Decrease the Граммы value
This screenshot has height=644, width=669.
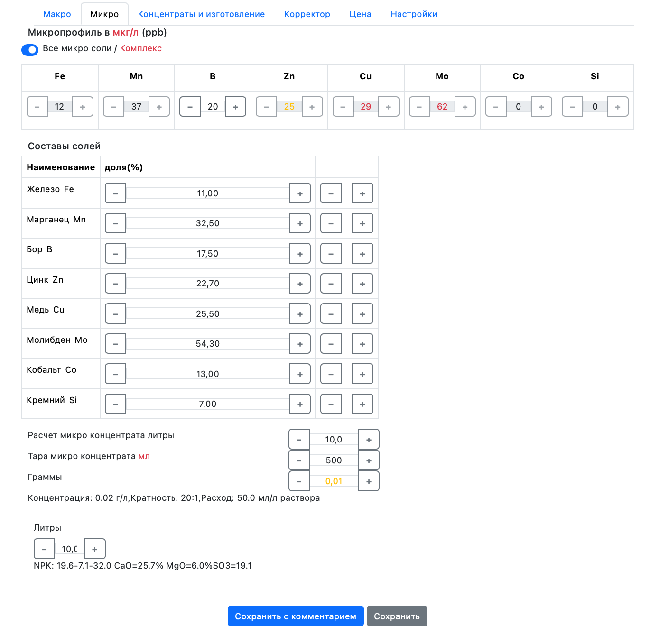tap(299, 481)
